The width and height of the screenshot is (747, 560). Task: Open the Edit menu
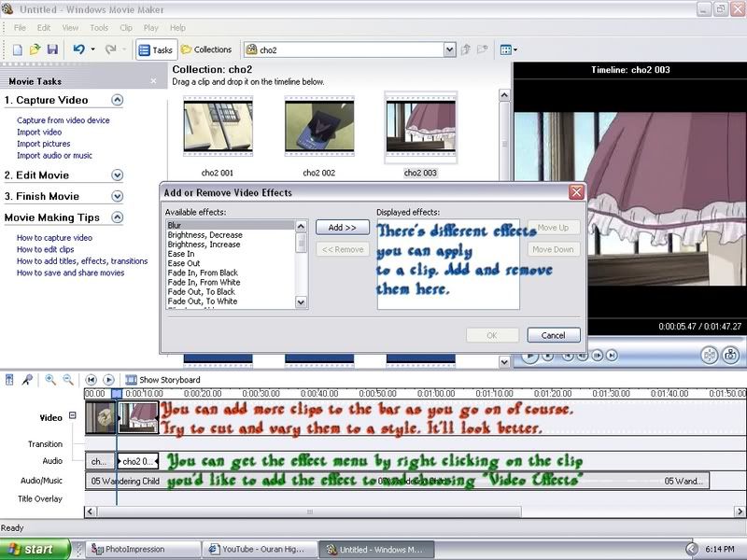click(x=44, y=28)
